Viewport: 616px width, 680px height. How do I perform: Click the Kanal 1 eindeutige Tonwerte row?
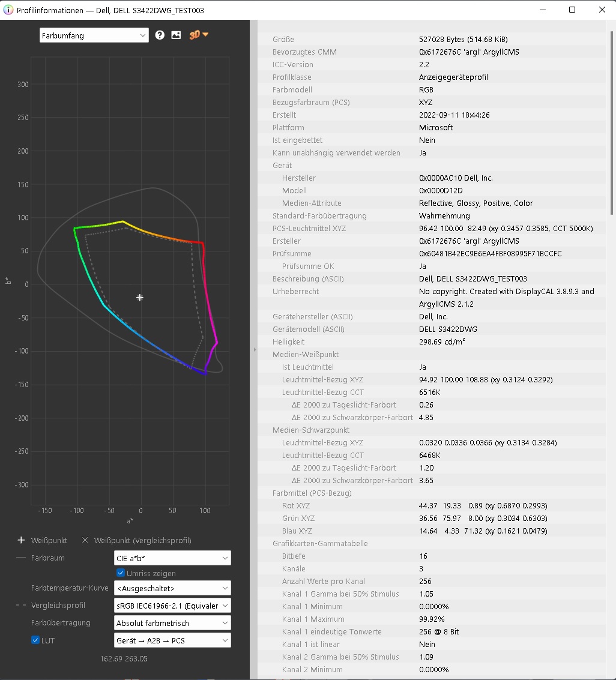(x=431, y=631)
